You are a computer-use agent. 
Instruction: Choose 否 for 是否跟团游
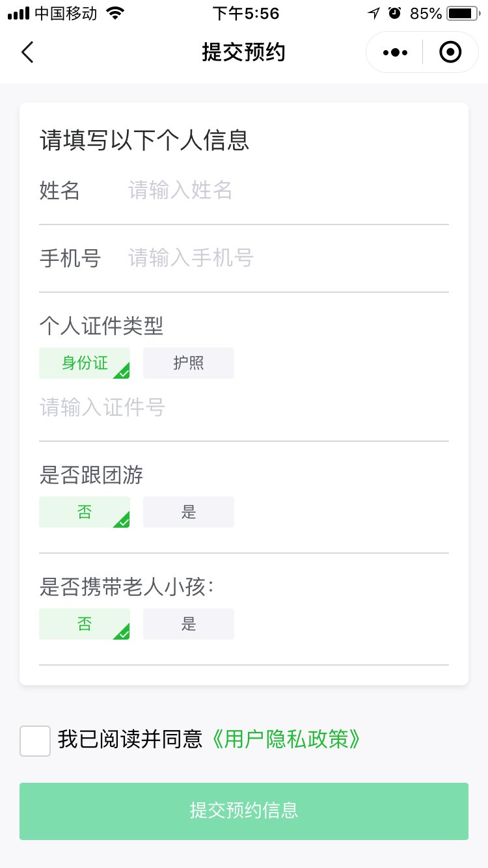click(x=85, y=512)
